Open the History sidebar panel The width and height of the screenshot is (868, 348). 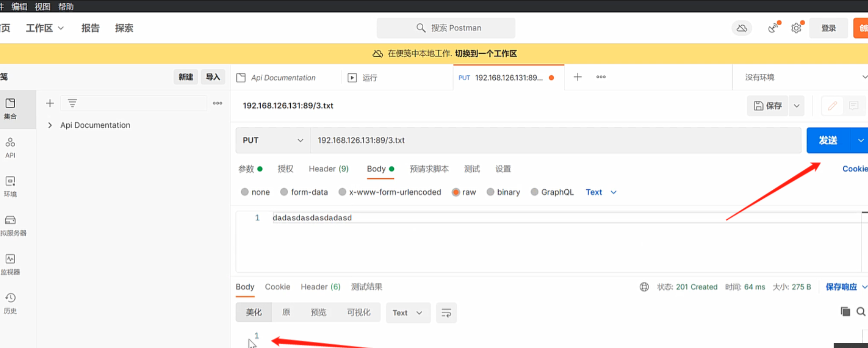tap(10, 303)
